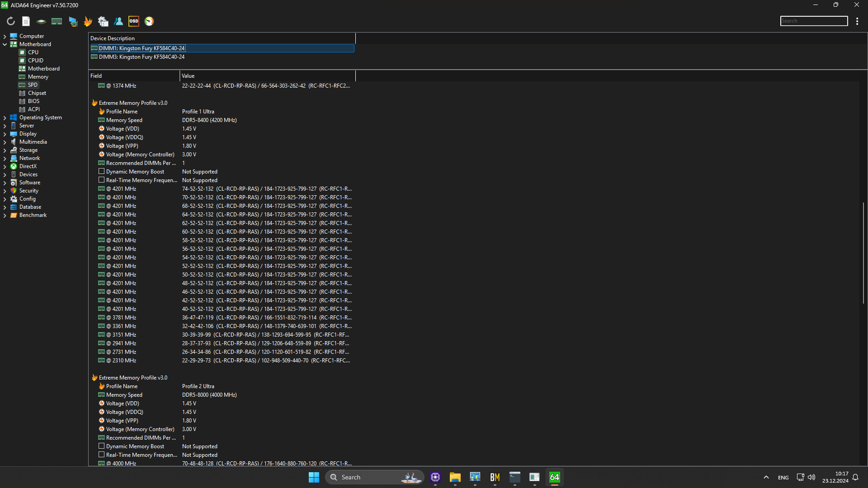The image size is (868, 488).
Task: Expand the Storage tree node
Action: point(5,150)
